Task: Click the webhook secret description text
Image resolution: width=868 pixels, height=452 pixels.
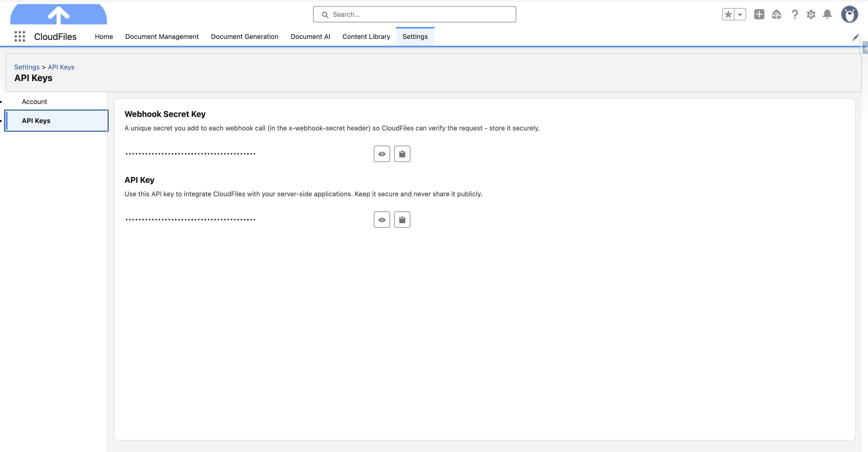Action: click(332, 128)
